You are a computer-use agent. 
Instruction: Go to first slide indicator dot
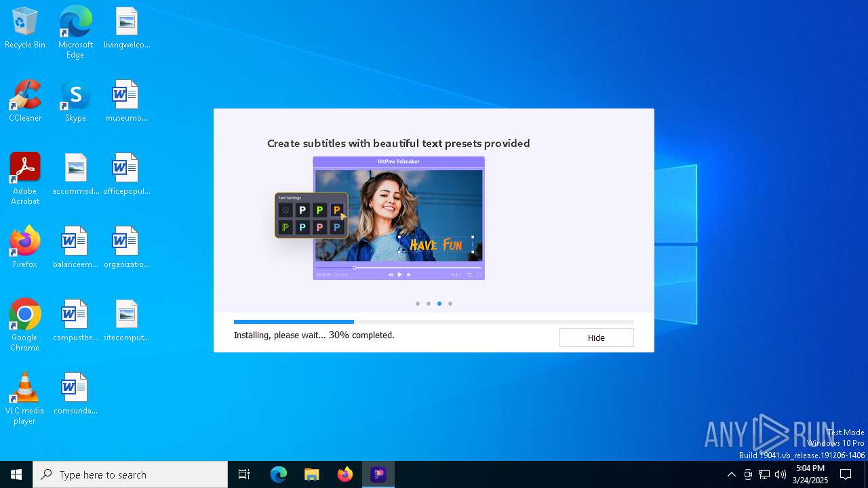tap(418, 304)
